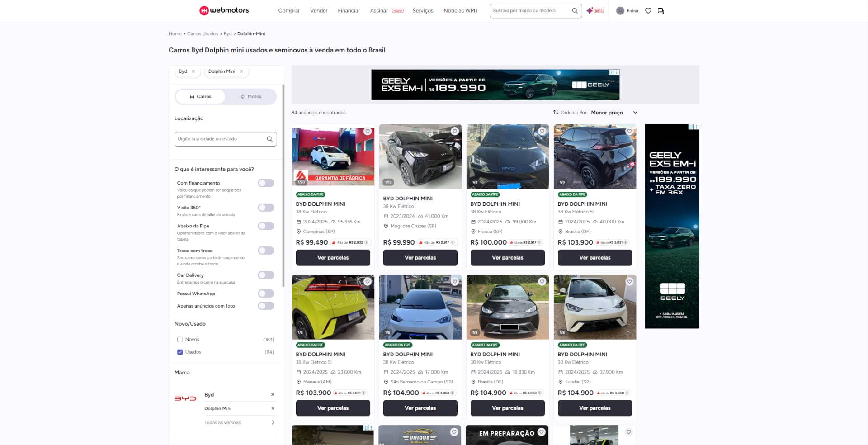This screenshot has height=445, width=868.
Task: Favorite the Franca R$ 100.000 listing
Action: pyautogui.click(x=542, y=131)
